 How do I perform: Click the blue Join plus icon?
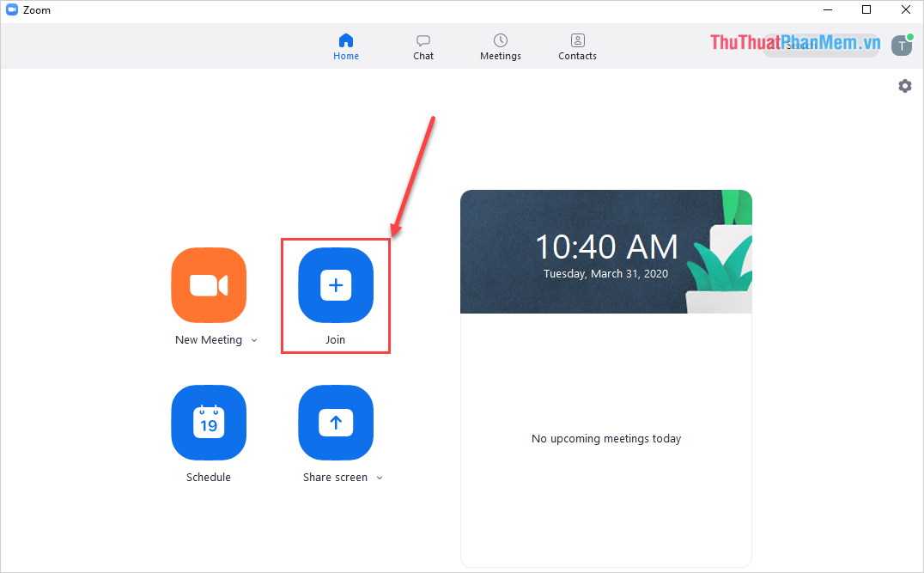pyautogui.click(x=336, y=285)
